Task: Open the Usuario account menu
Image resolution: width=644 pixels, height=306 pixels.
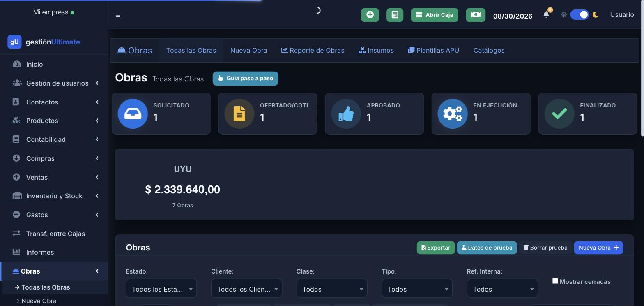Action: pos(622,14)
